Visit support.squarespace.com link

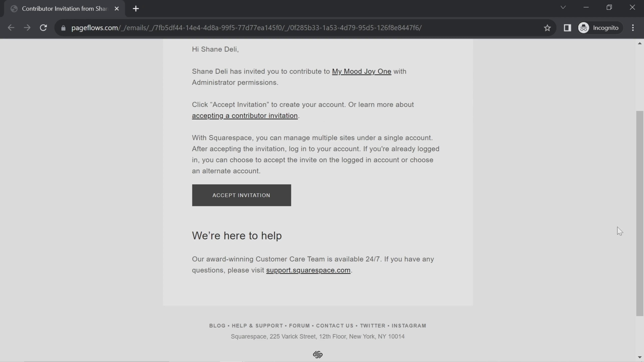308,270
